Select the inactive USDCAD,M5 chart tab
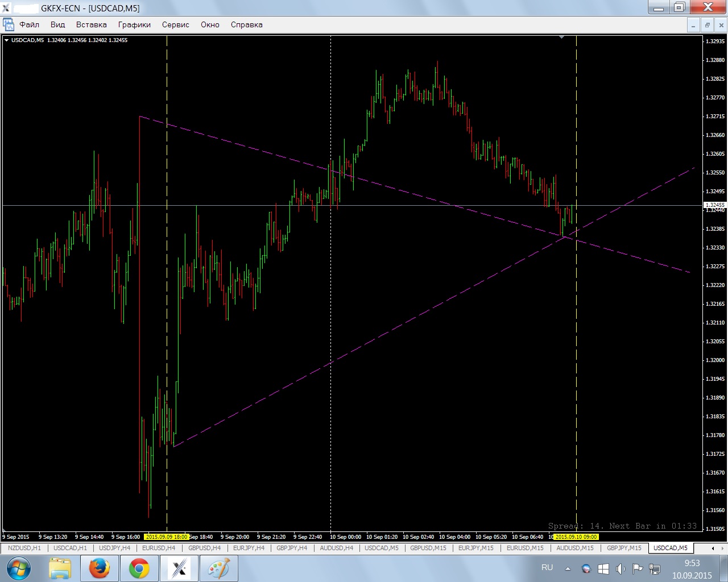 pyautogui.click(x=382, y=548)
